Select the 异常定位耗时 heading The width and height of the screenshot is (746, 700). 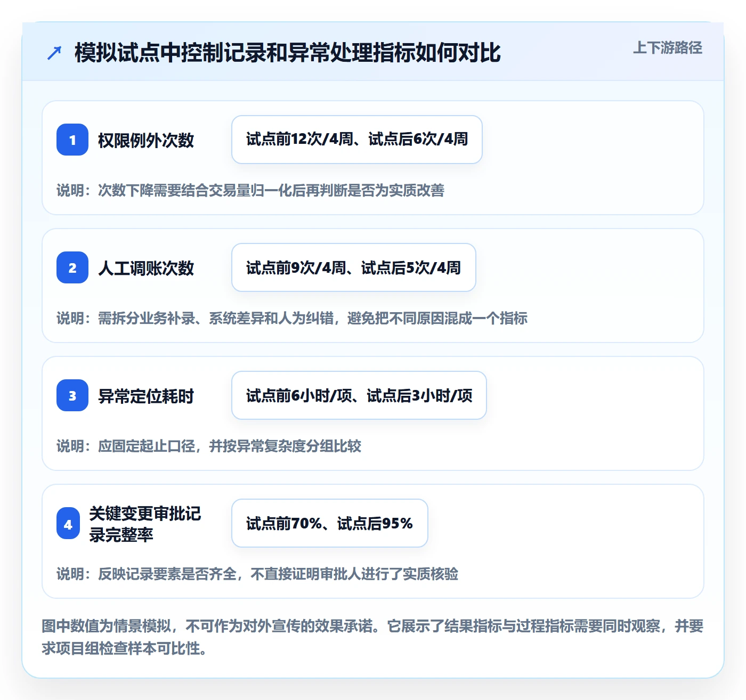pyautogui.click(x=146, y=396)
